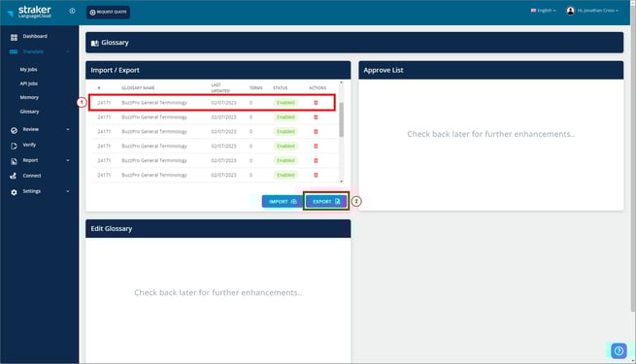
Task: Click the Review checkmark icon
Action: pyautogui.click(x=14, y=130)
